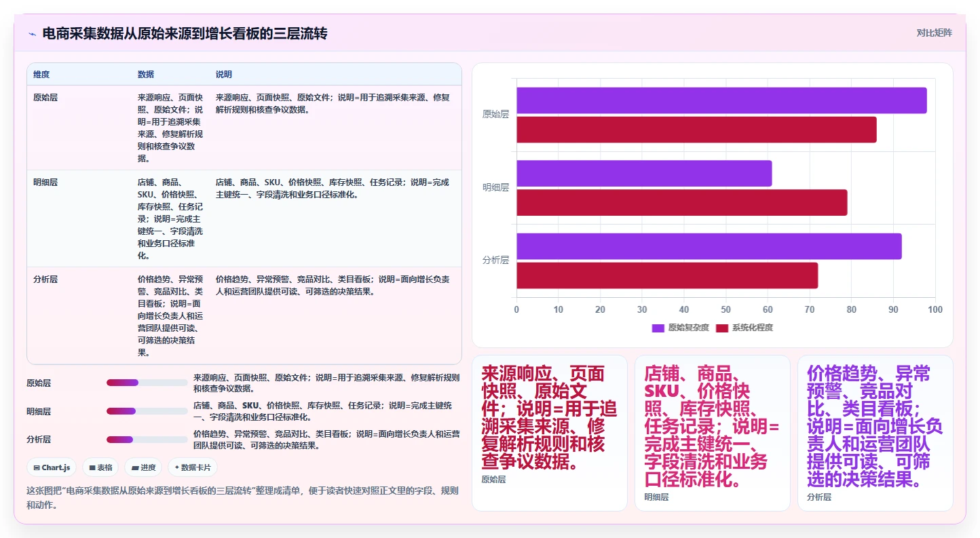Screen dimensions: 980x538
Task: Click the 分析层 progress bar
Action: click(147, 440)
